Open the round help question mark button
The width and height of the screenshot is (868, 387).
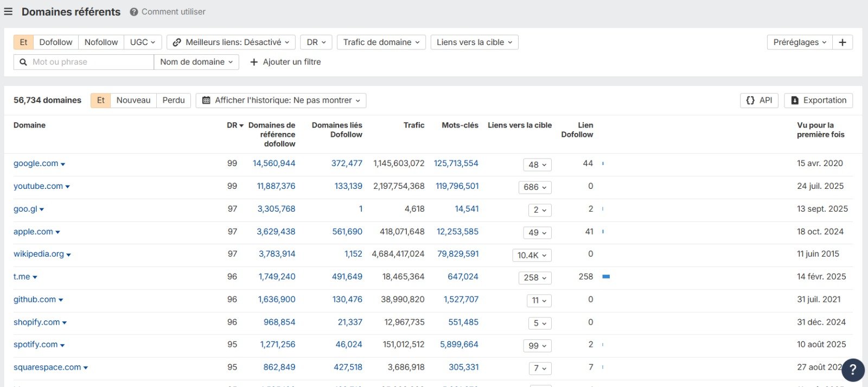852,370
